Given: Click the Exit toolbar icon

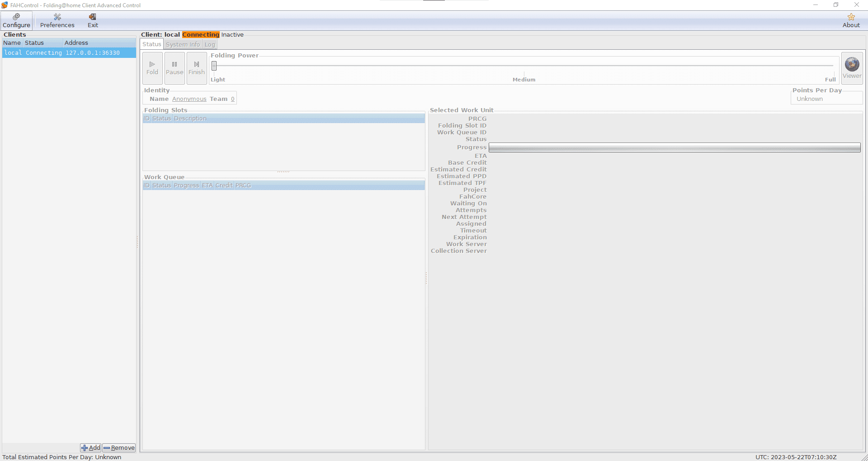Looking at the screenshot, I should [x=93, y=21].
